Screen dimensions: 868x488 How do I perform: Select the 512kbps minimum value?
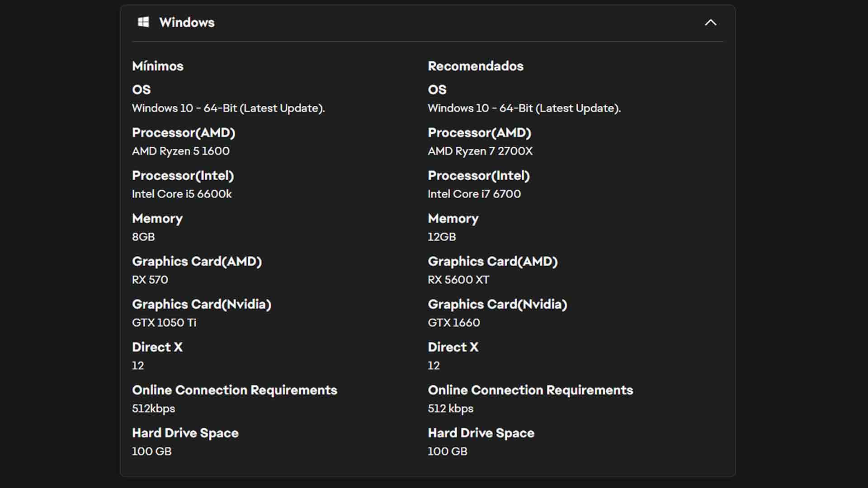[153, 408]
